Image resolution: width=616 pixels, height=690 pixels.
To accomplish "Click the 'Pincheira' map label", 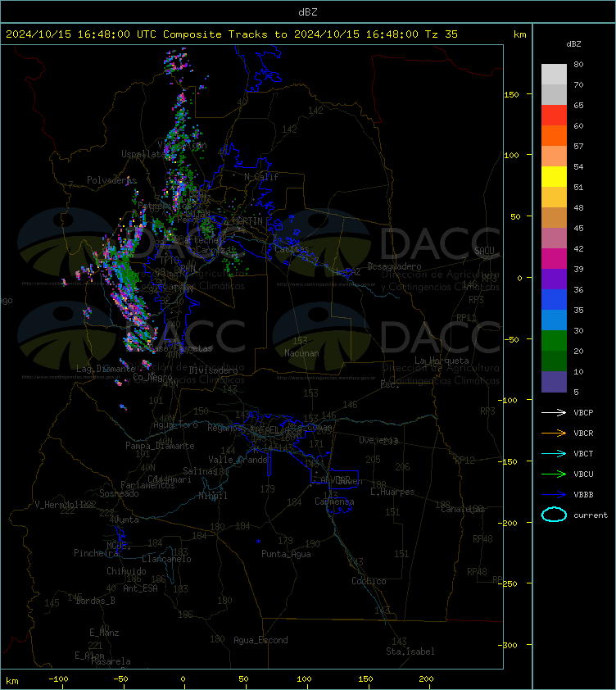I will 96,552.
